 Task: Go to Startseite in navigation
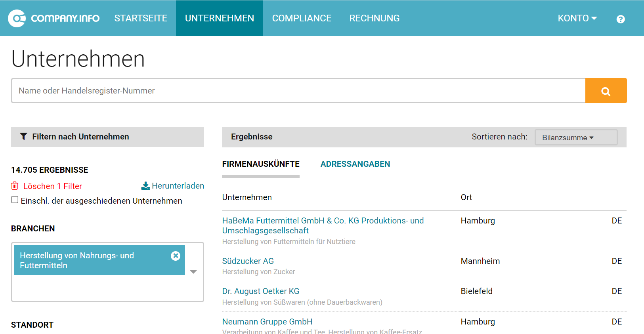point(141,18)
